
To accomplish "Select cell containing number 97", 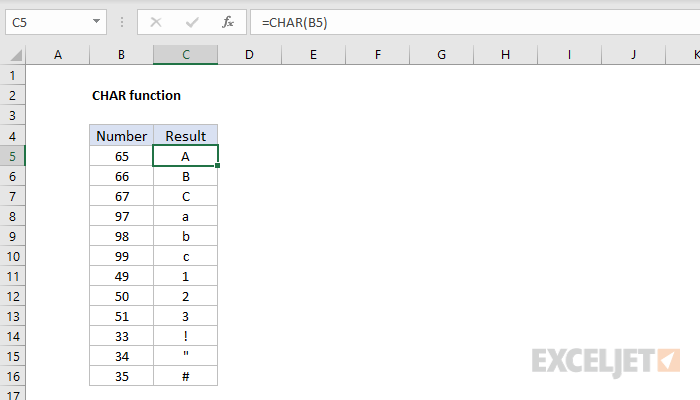I will (x=121, y=216).
